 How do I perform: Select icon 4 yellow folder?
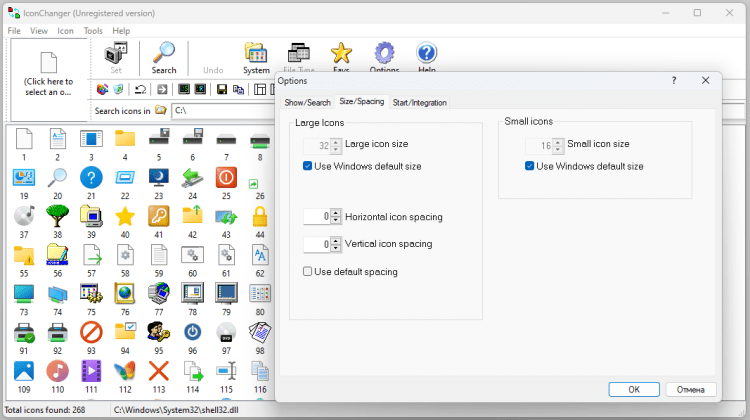pos(125,139)
